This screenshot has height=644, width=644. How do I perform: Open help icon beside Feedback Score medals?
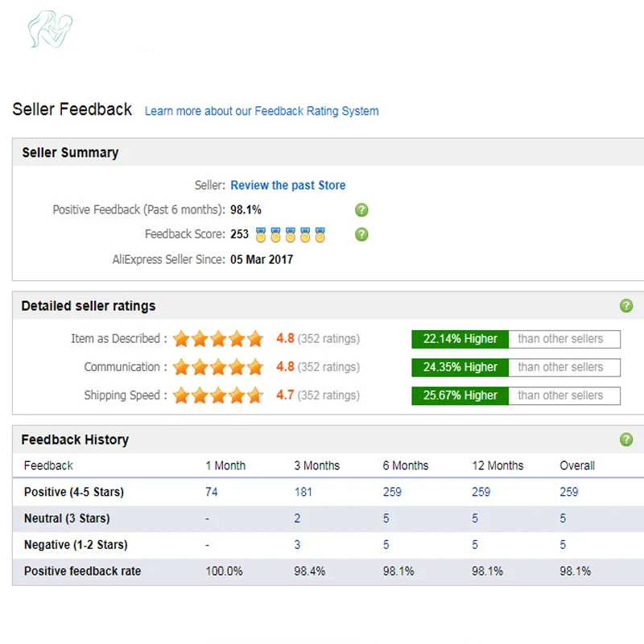click(x=361, y=234)
